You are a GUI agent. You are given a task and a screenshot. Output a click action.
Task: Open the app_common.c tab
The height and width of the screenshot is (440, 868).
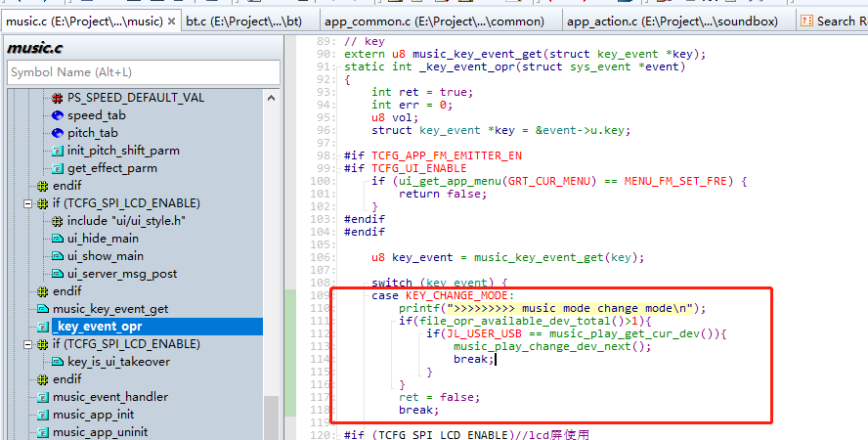click(x=435, y=22)
